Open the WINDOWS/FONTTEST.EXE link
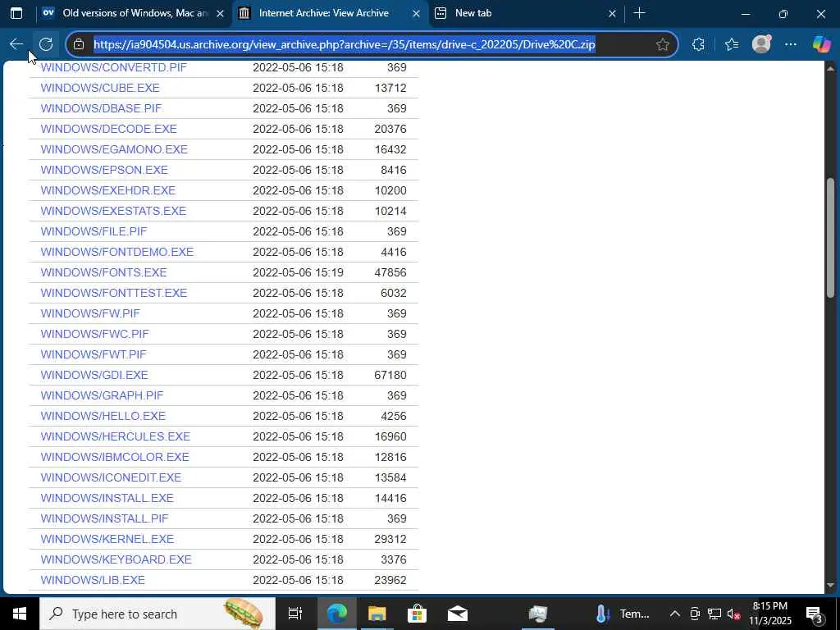 [x=114, y=293]
